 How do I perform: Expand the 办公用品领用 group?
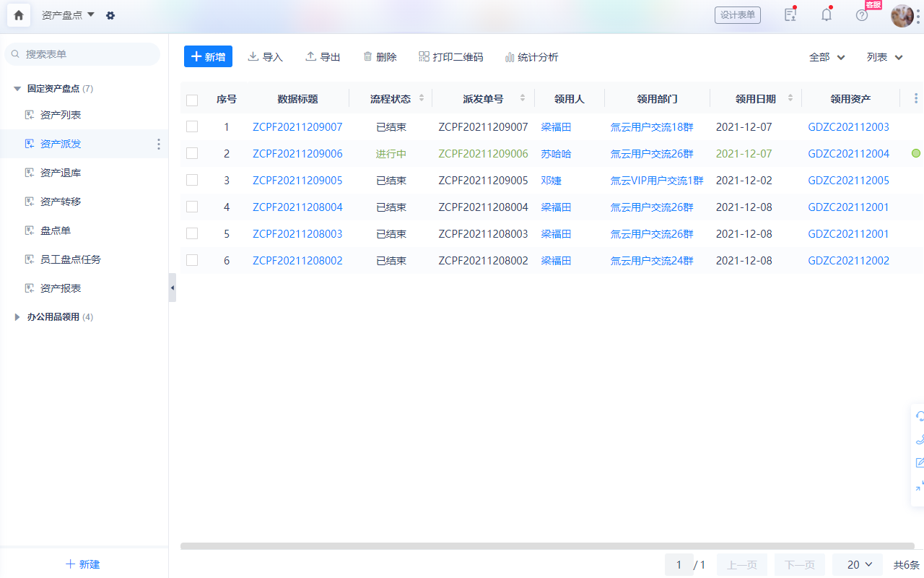17,317
